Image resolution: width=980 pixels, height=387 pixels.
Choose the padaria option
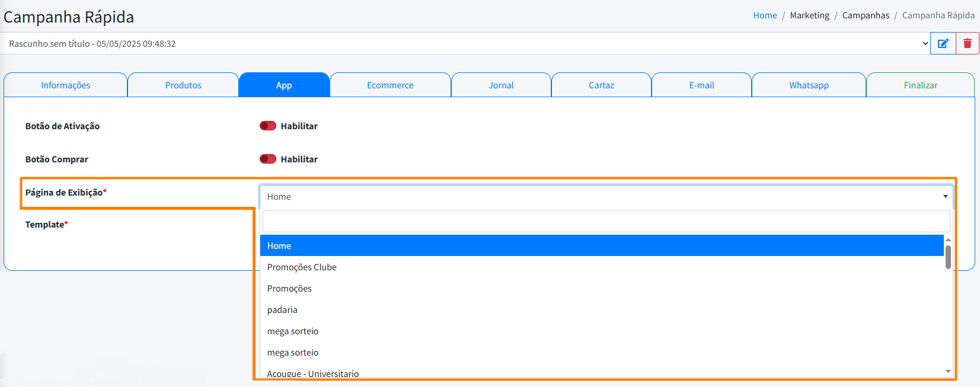click(x=282, y=310)
